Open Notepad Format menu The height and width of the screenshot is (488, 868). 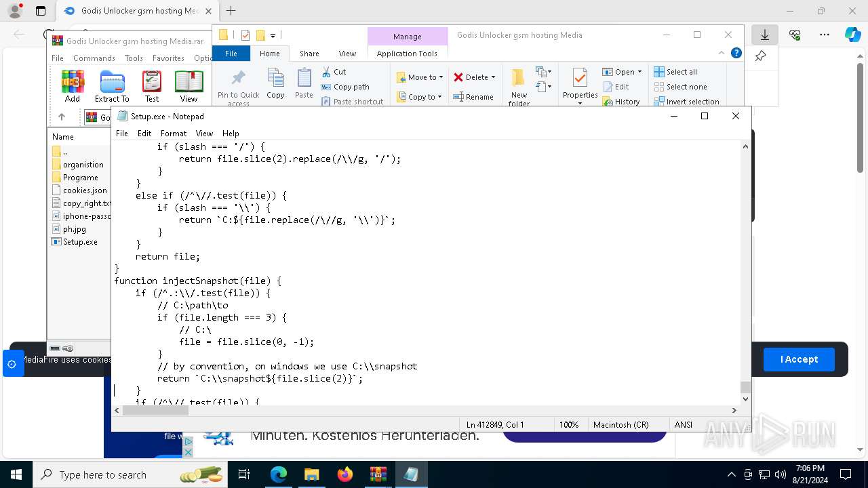pos(174,134)
